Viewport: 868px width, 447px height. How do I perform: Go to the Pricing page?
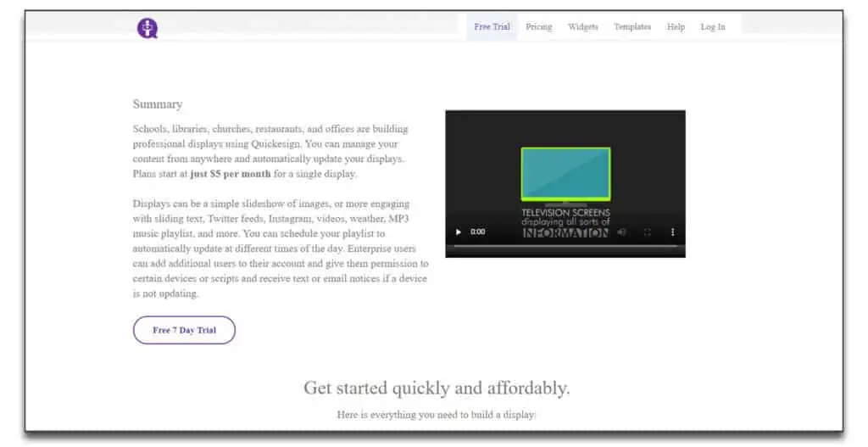pyautogui.click(x=538, y=26)
